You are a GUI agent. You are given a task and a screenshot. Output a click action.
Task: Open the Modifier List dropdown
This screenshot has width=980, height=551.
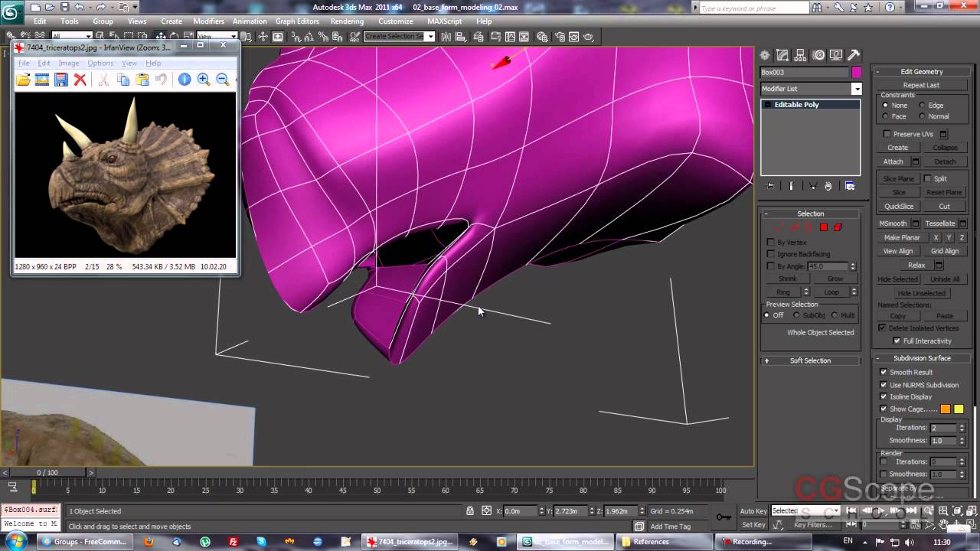click(x=856, y=89)
